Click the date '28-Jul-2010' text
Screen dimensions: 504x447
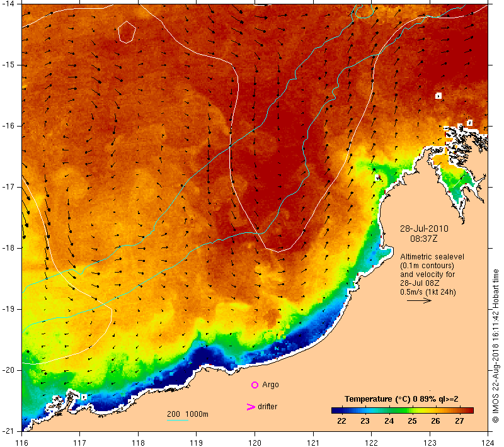[424, 229]
